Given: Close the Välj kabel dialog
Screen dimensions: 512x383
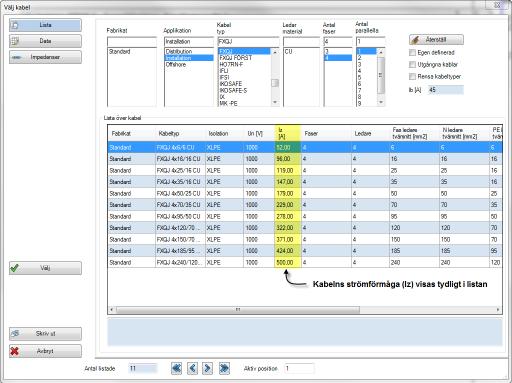Looking at the screenshot, I should pos(497,5).
